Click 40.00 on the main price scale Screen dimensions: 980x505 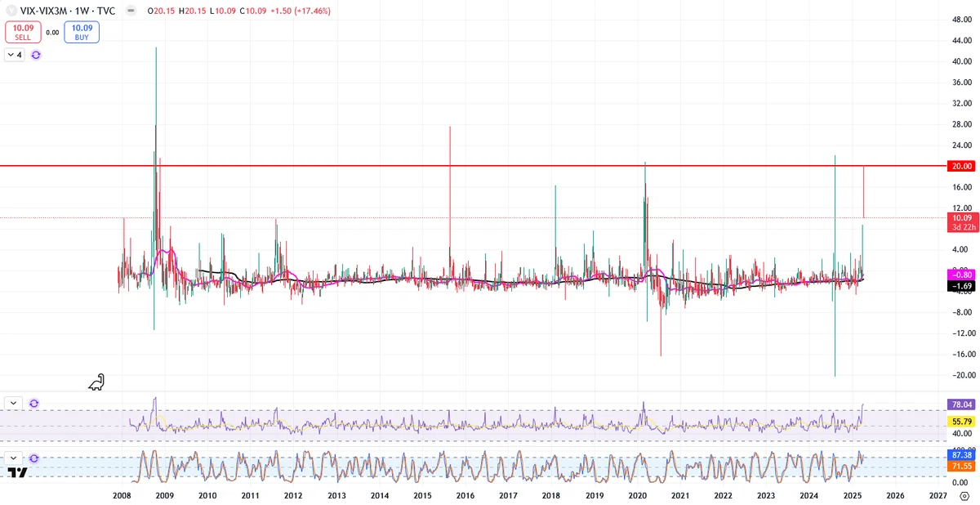coord(963,61)
